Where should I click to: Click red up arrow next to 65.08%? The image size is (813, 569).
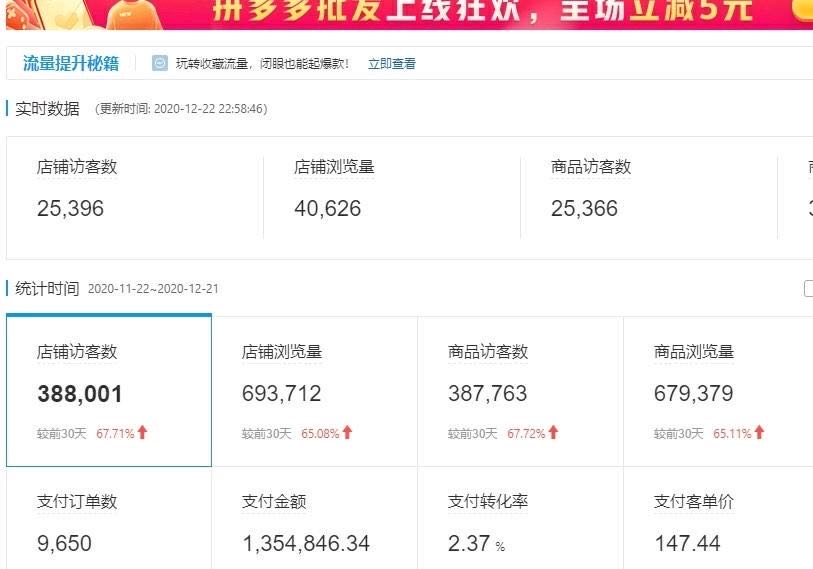[x=347, y=433]
